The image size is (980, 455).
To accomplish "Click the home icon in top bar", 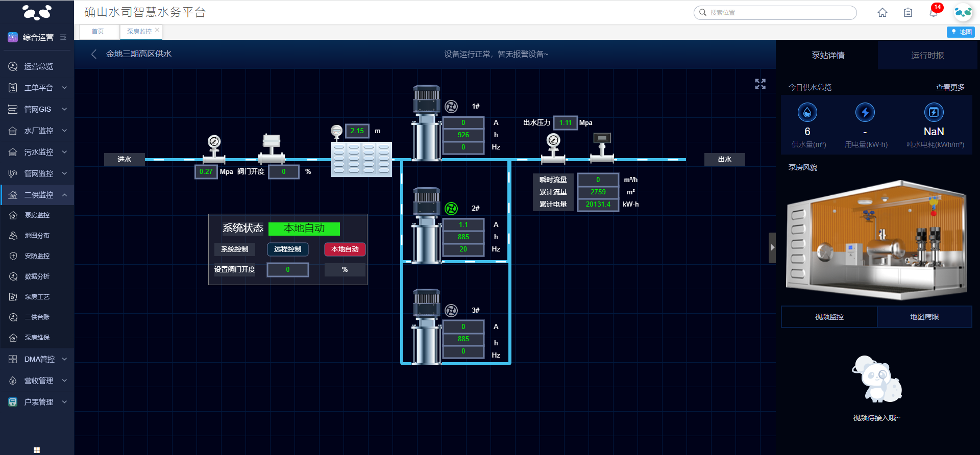I will click(882, 13).
